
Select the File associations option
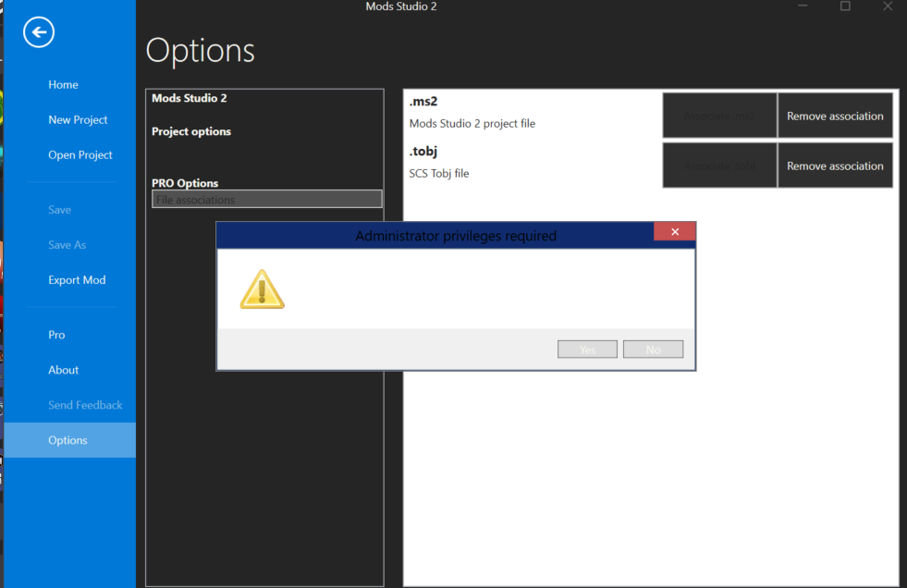pos(266,198)
